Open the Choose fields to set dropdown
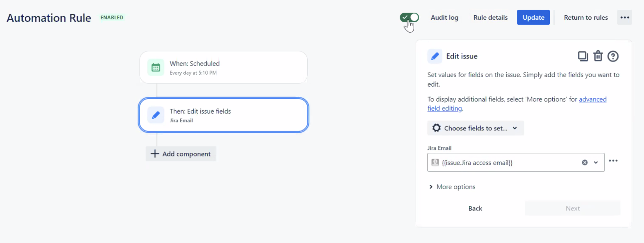 [475, 128]
